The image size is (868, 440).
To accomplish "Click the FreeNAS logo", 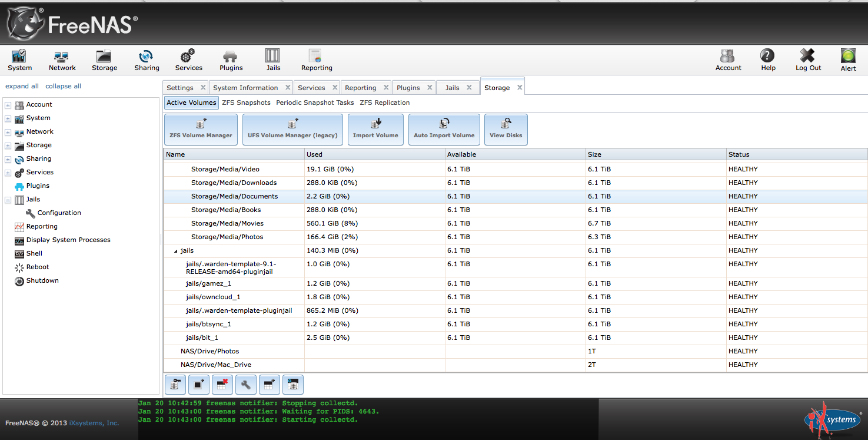I will (72, 24).
